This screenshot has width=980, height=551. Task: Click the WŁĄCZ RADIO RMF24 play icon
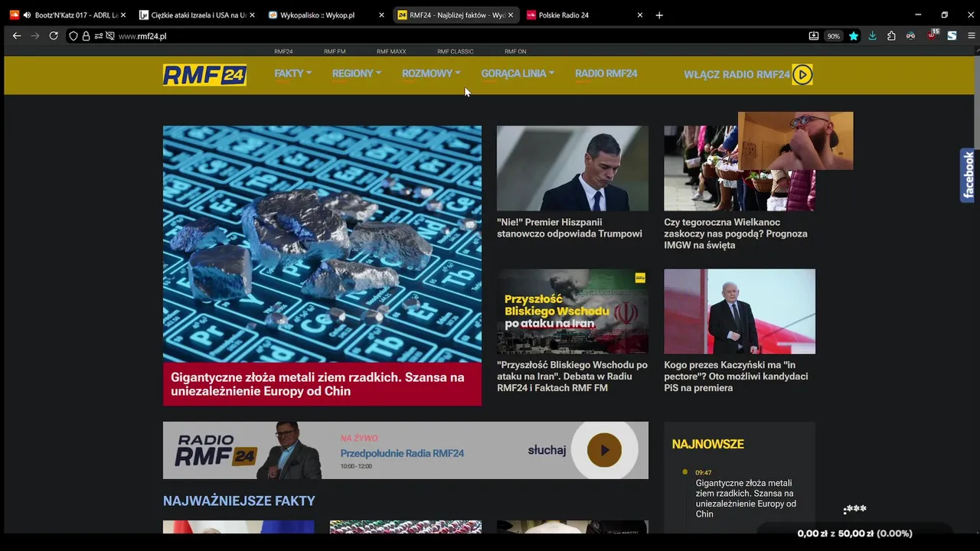(x=802, y=74)
